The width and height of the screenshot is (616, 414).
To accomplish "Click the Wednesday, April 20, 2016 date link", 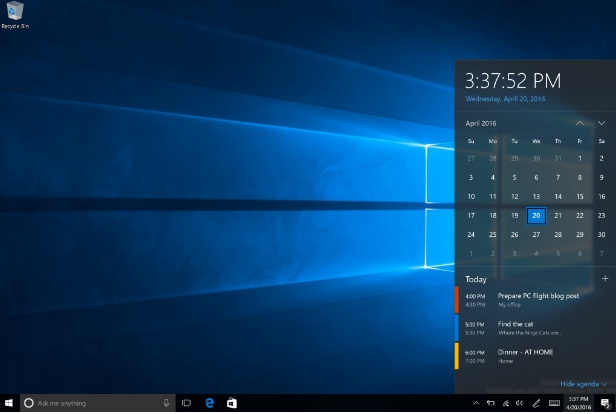I will click(x=506, y=99).
